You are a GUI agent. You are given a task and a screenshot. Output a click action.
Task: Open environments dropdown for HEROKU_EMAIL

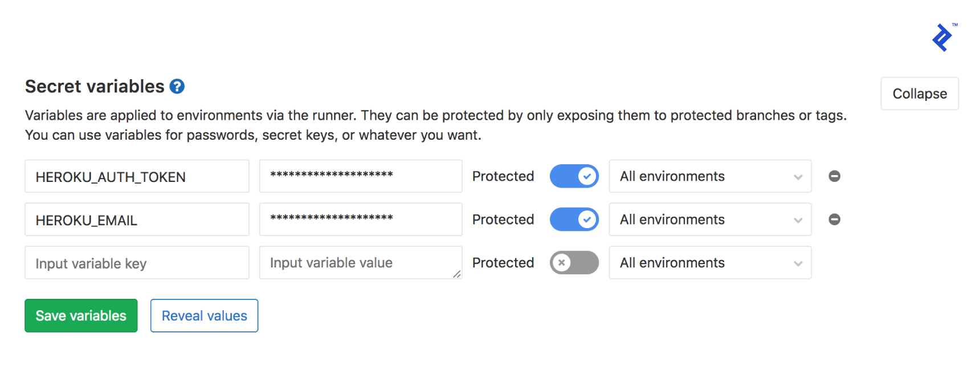click(709, 219)
